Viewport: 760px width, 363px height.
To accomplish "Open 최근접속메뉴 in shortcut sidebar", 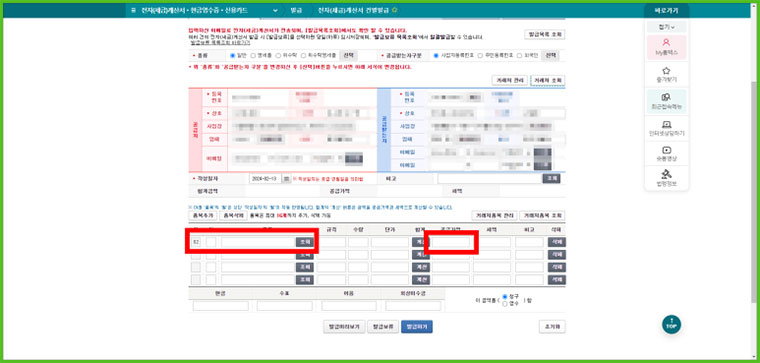I will (666, 101).
